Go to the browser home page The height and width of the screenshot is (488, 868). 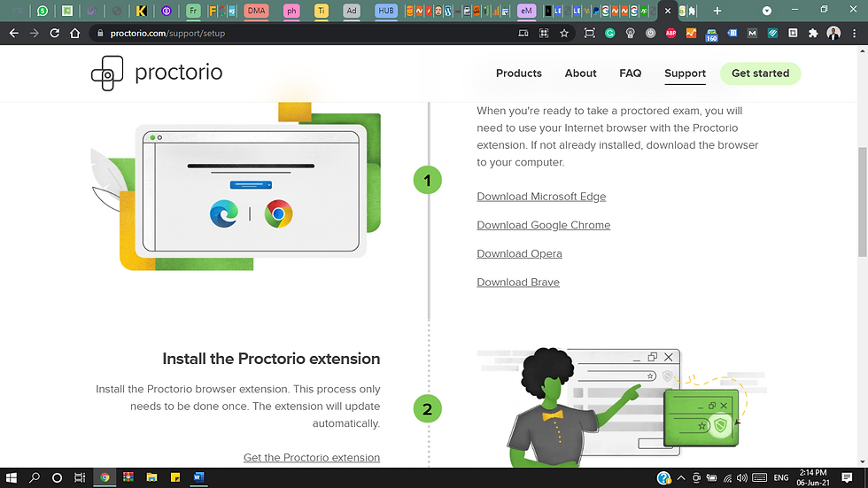[74, 33]
